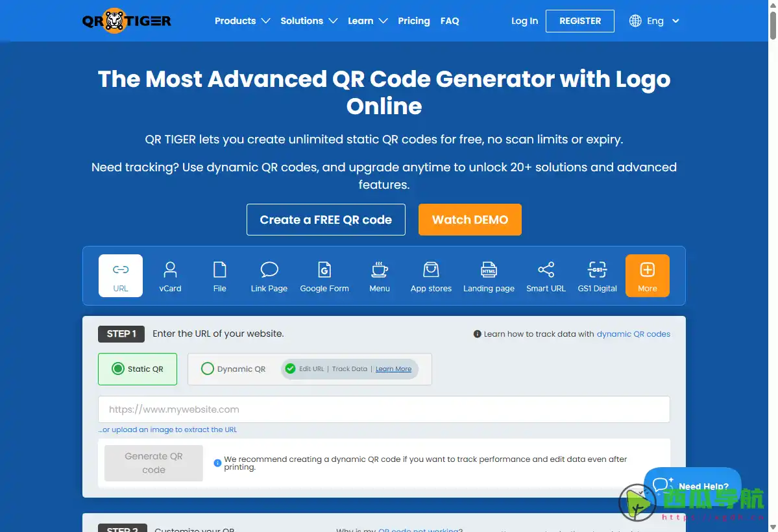Select the Google Form QR icon
This screenshot has height=532, width=778.
click(324, 276)
